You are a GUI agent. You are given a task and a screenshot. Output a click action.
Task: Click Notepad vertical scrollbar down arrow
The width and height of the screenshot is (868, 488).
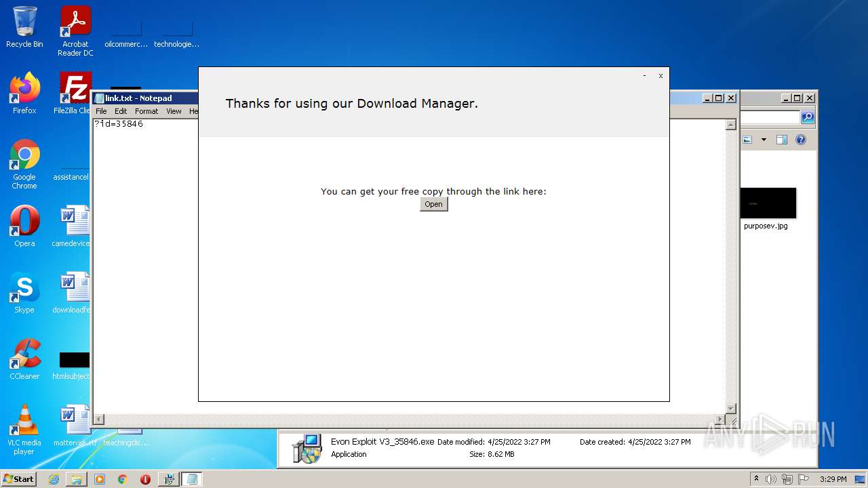pos(731,408)
